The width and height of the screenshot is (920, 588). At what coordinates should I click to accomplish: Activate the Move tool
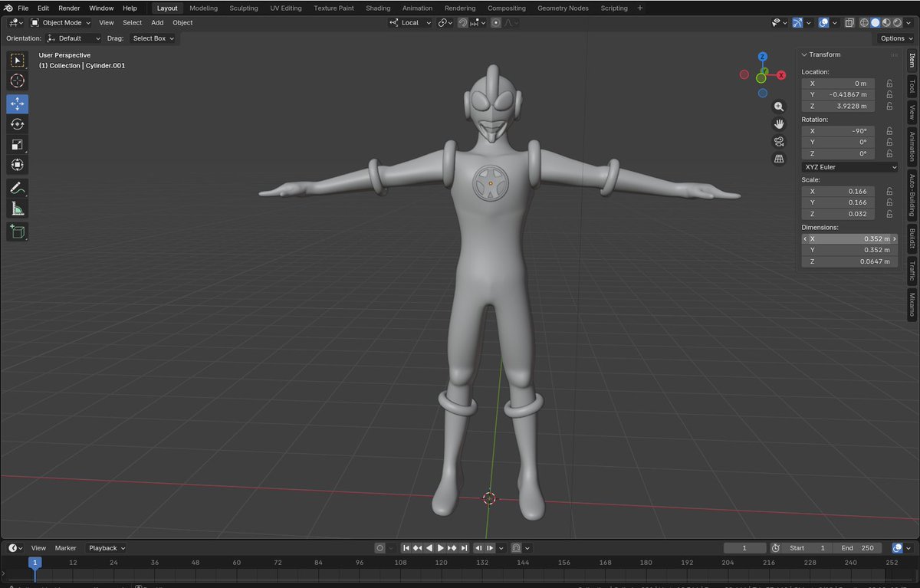18,104
